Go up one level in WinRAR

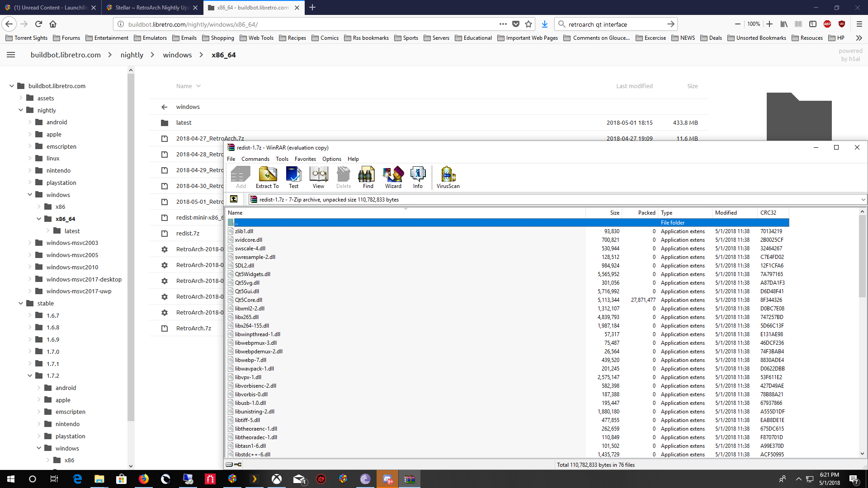(234, 199)
